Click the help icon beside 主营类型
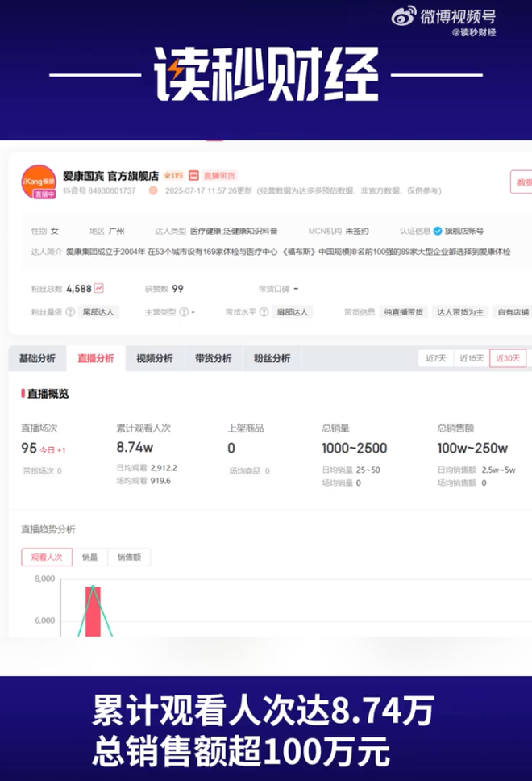The height and width of the screenshot is (781, 532). (184, 311)
